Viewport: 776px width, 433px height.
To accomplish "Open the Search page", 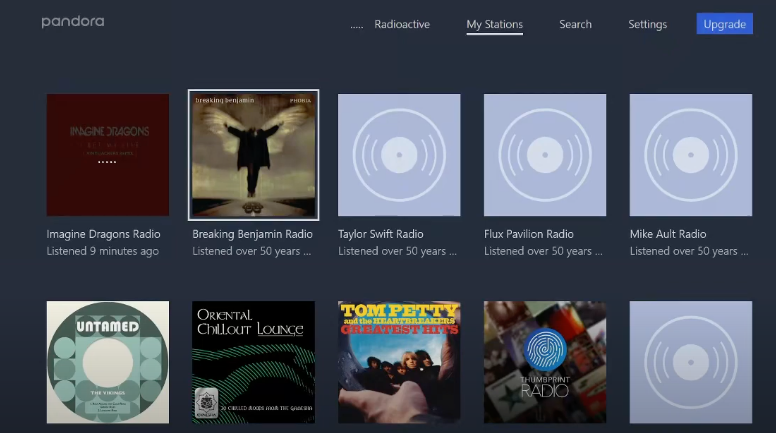I will (x=575, y=24).
